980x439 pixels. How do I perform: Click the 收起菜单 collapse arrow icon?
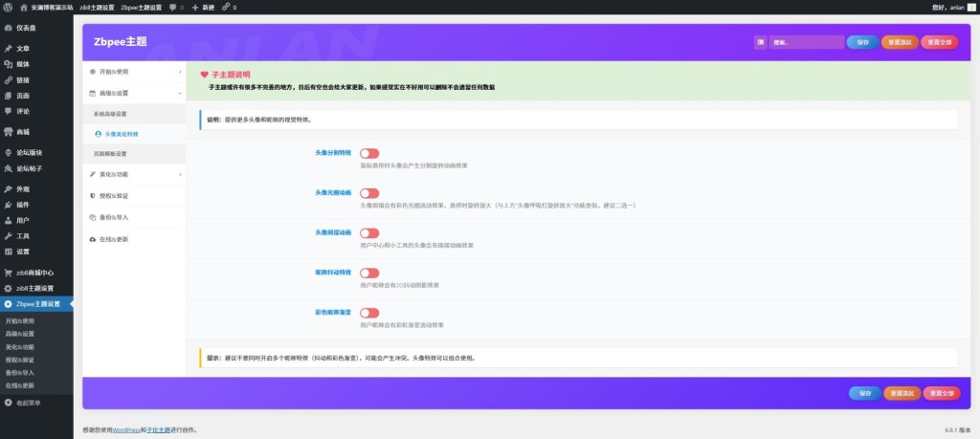(x=8, y=403)
